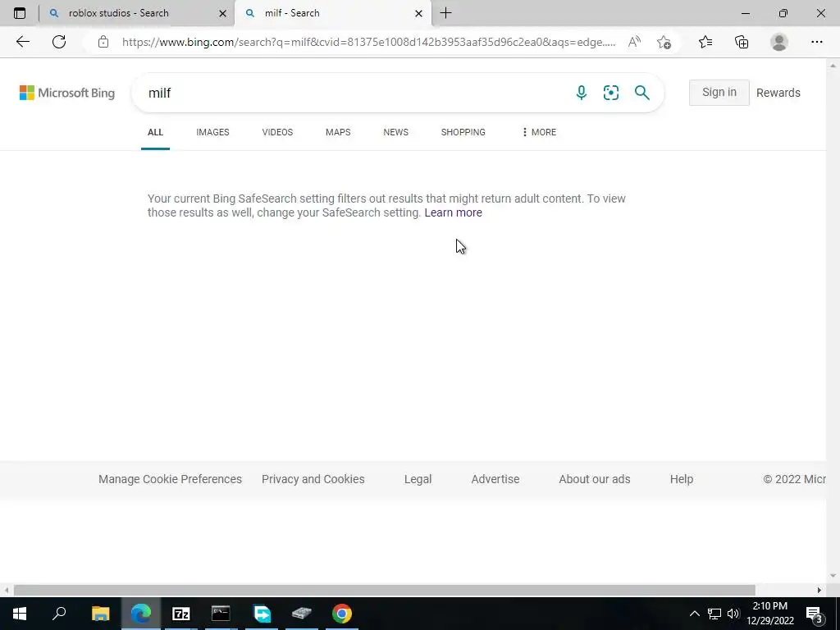Switch to the IMAGES tab

pyautogui.click(x=212, y=132)
